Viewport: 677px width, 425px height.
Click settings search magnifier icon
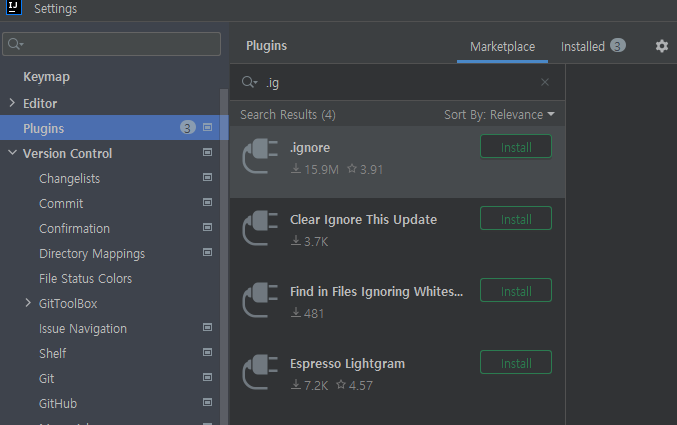[16, 44]
